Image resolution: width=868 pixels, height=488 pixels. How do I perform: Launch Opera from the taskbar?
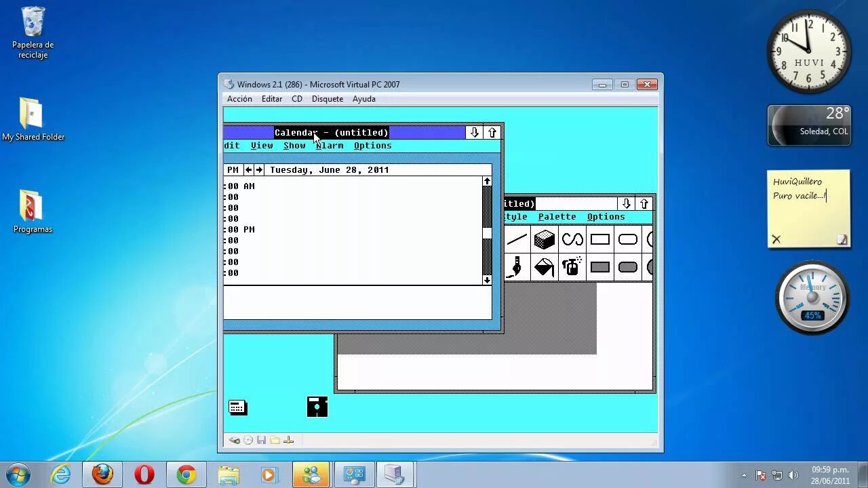coord(144,474)
